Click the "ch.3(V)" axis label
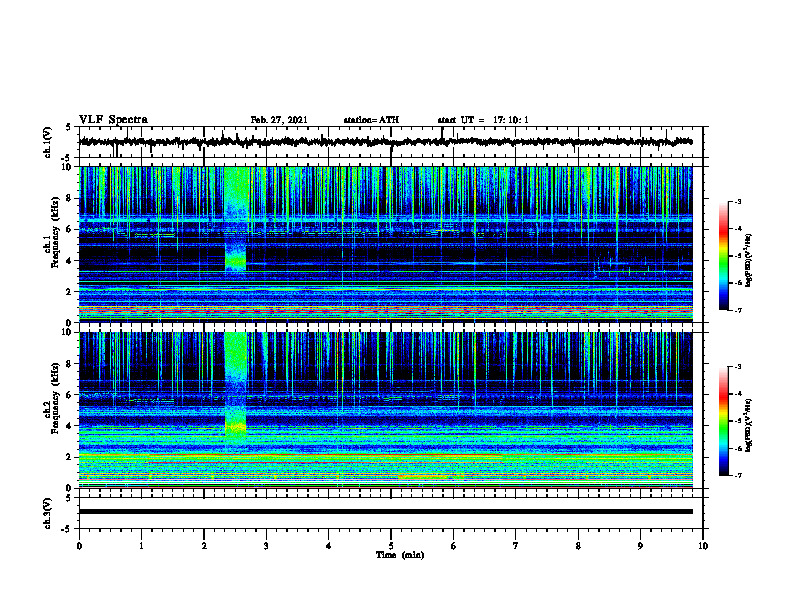This screenshot has width=792, height=612. pos(48,513)
